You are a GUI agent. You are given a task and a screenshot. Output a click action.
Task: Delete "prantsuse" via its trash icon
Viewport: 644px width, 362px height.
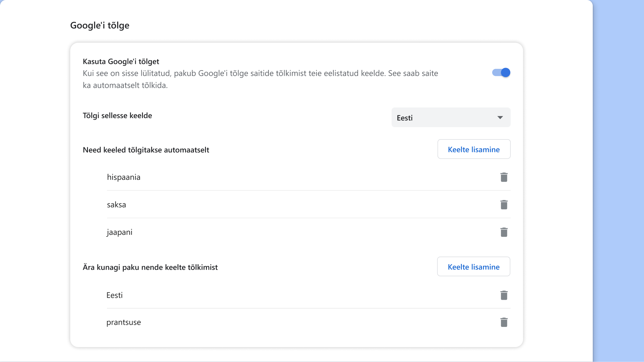pos(504,322)
